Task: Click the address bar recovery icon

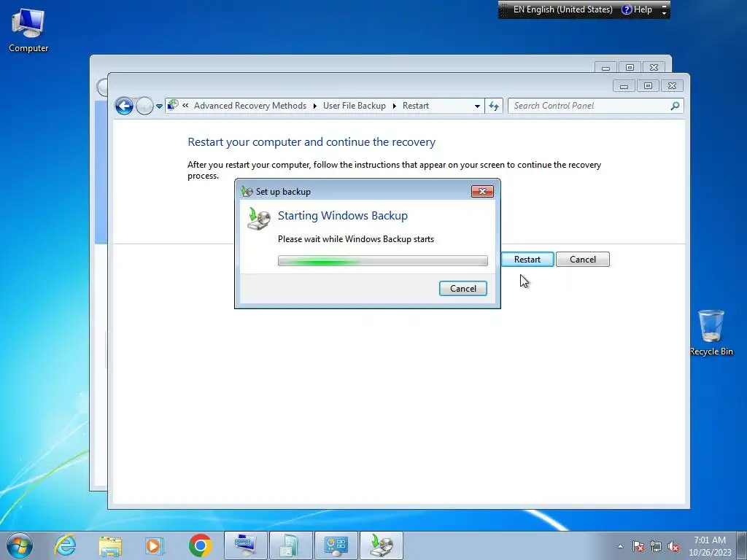Action: pos(173,105)
